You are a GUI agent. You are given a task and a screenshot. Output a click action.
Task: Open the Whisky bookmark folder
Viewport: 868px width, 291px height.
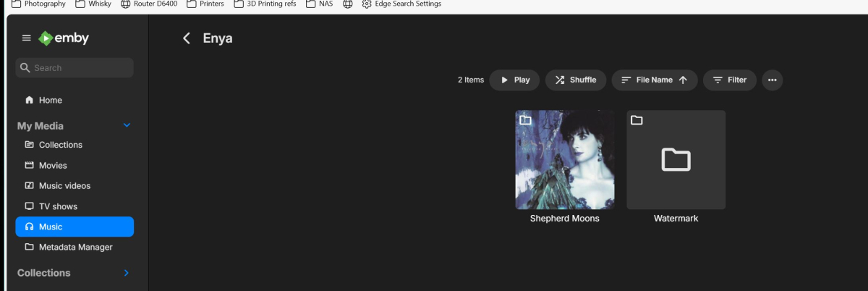coord(93,4)
